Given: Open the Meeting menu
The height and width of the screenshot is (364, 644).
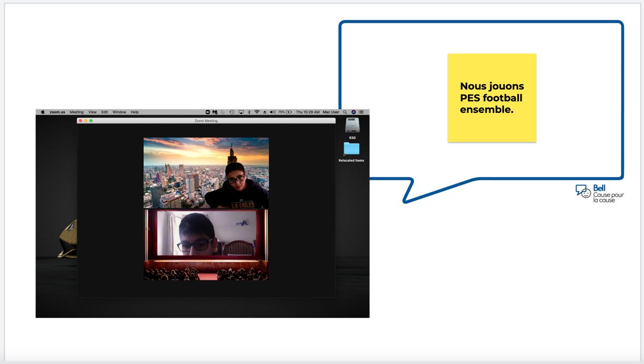Looking at the screenshot, I should (x=77, y=112).
